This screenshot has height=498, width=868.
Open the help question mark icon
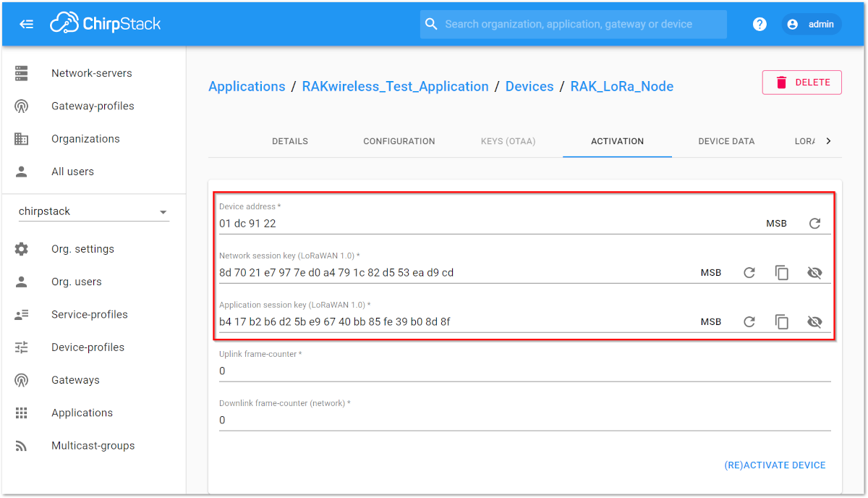(x=759, y=24)
